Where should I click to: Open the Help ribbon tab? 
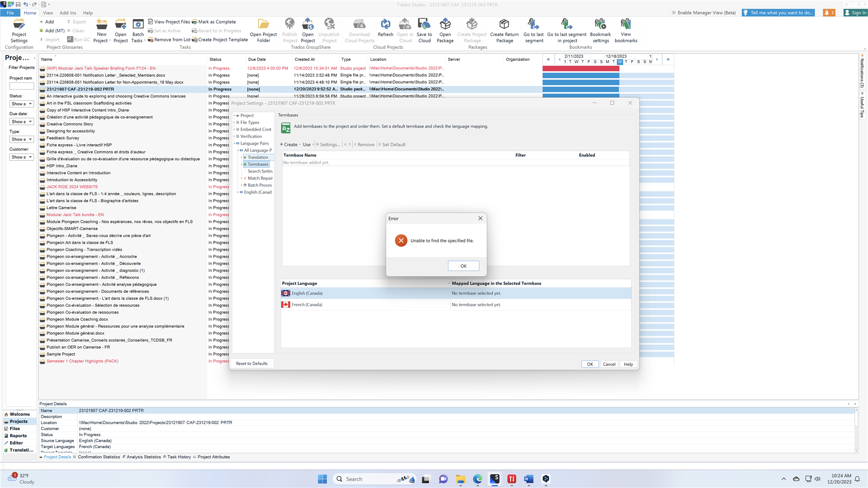pos(88,13)
